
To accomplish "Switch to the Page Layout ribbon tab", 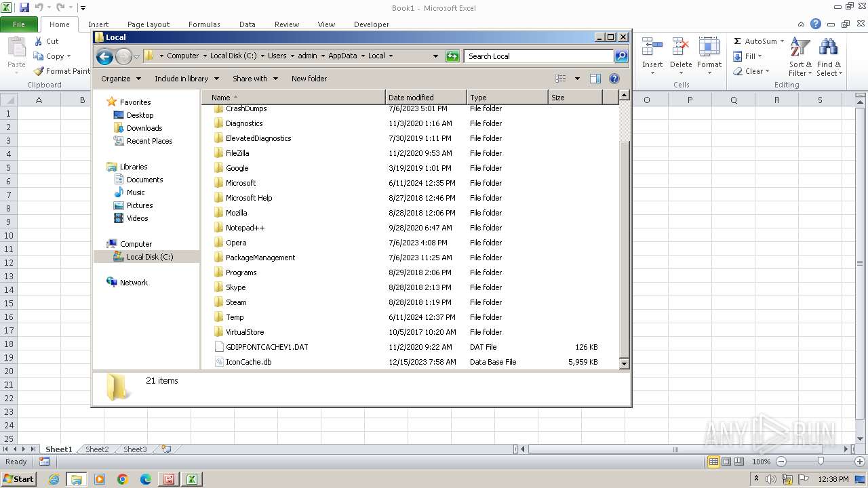I will pyautogui.click(x=149, y=24).
